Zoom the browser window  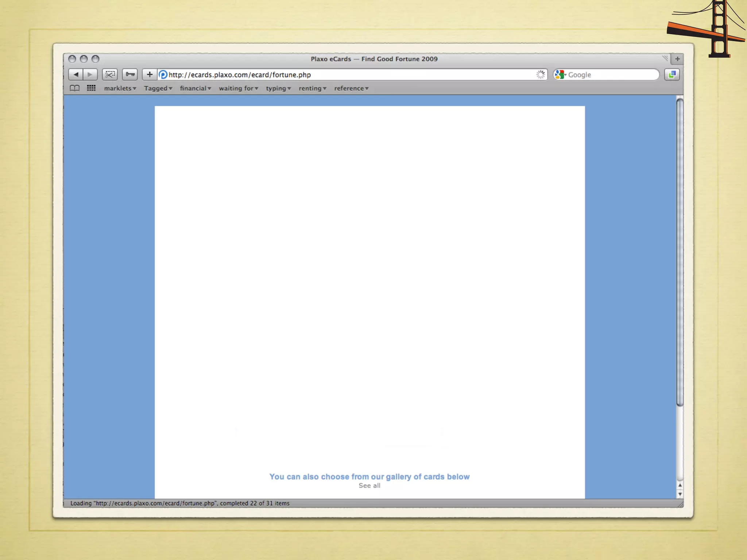96,59
